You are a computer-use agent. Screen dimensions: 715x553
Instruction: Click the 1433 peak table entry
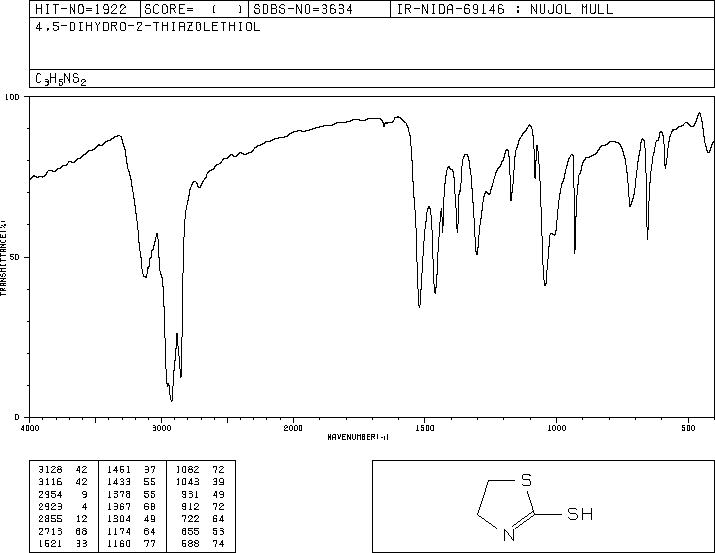(131, 481)
